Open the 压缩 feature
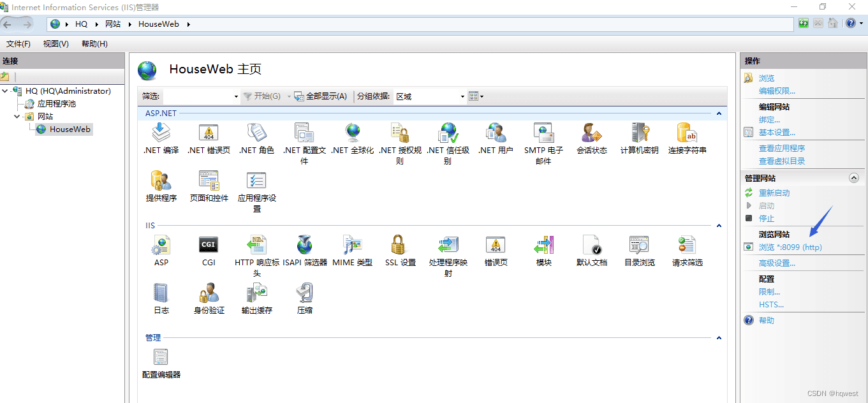 point(304,298)
